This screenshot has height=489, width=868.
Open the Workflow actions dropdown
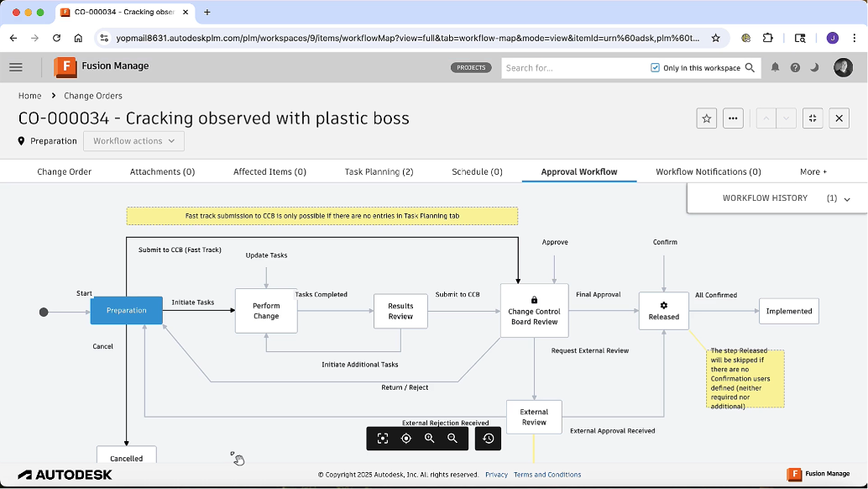(x=134, y=141)
